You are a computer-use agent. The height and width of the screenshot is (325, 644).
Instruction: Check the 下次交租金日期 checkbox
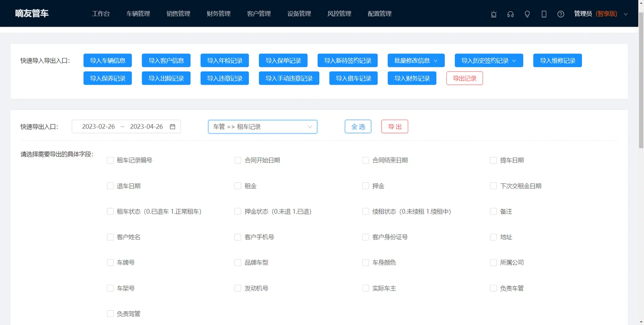coord(493,186)
